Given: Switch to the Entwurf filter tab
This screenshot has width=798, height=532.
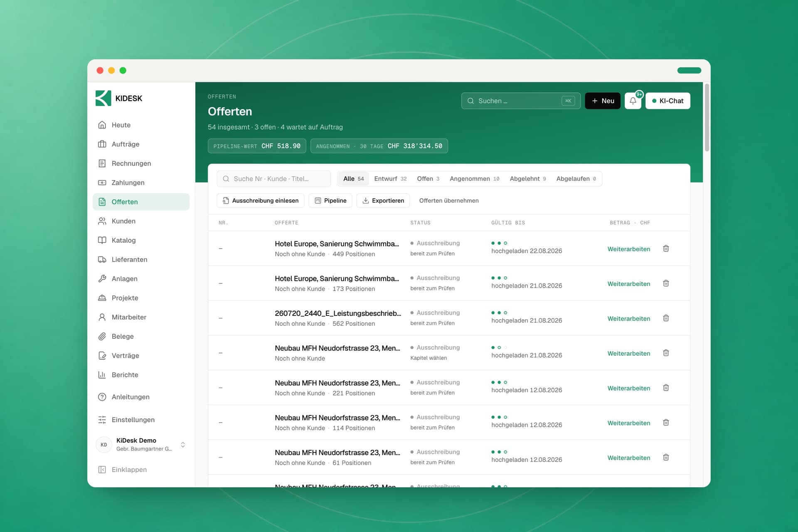Looking at the screenshot, I should click(390, 179).
